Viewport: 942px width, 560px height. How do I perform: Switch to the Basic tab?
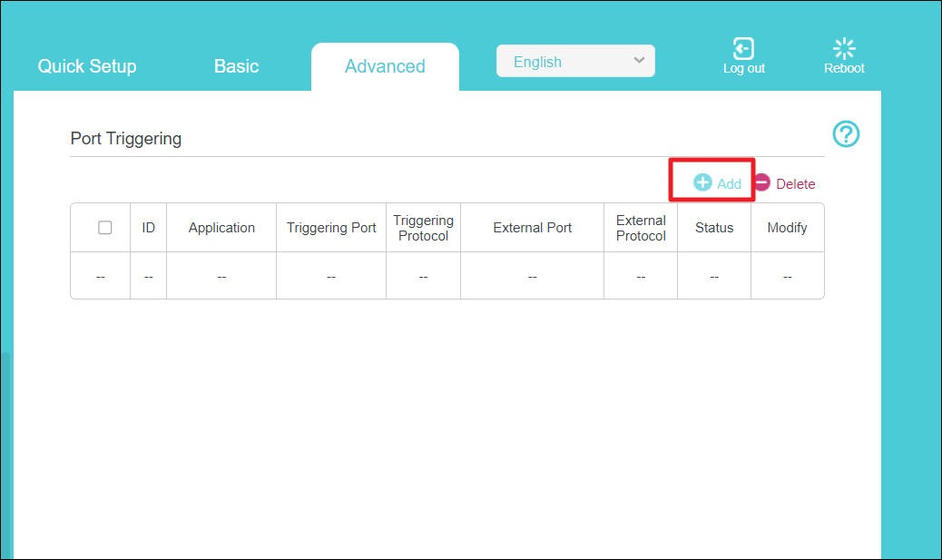pyautogui.click(x=236, y=66)
